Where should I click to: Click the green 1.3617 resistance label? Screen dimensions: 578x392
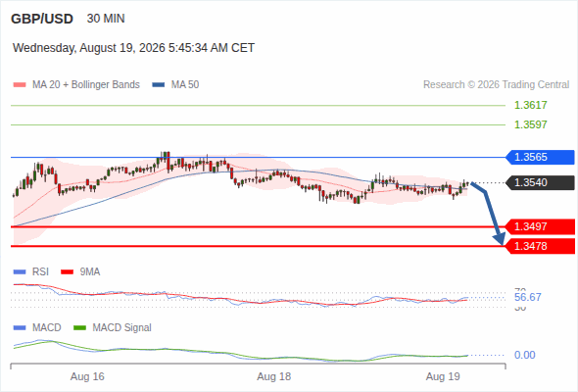[x=530, y=105]
